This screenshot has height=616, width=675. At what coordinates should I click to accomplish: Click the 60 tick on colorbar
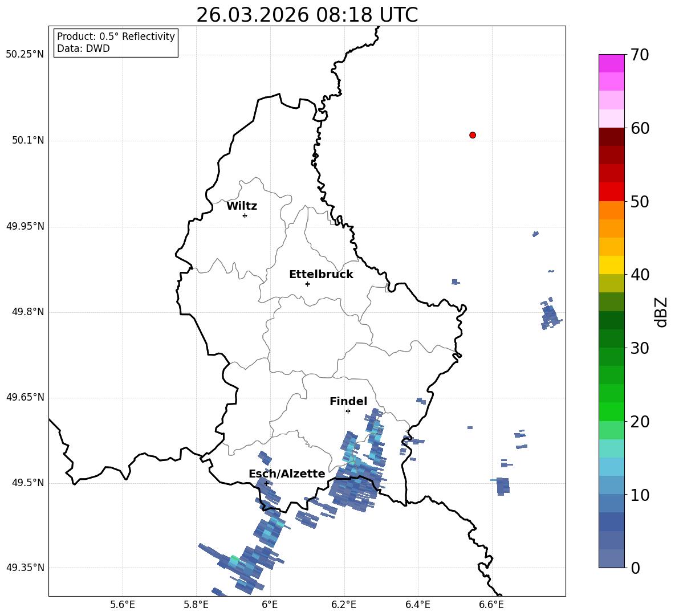640,128
